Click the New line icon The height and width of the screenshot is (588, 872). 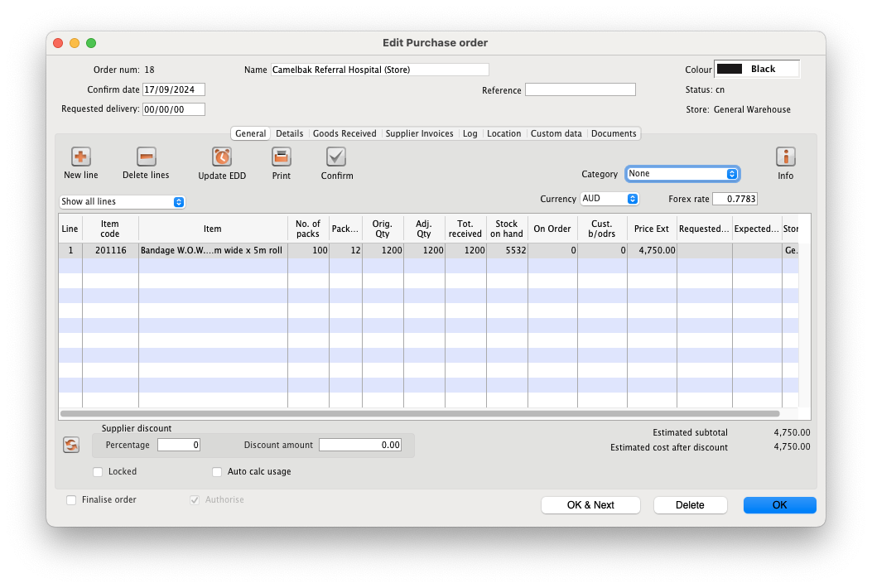(80, 157)
